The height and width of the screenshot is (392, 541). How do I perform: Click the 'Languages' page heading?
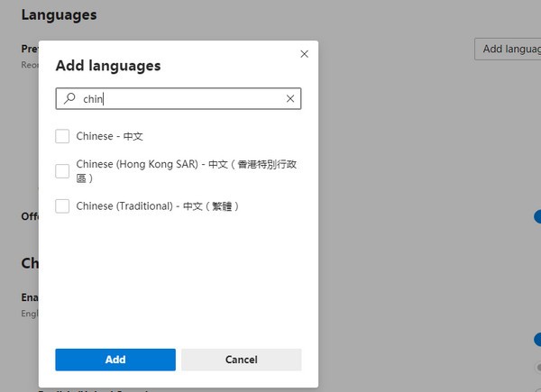click(59, 15)
